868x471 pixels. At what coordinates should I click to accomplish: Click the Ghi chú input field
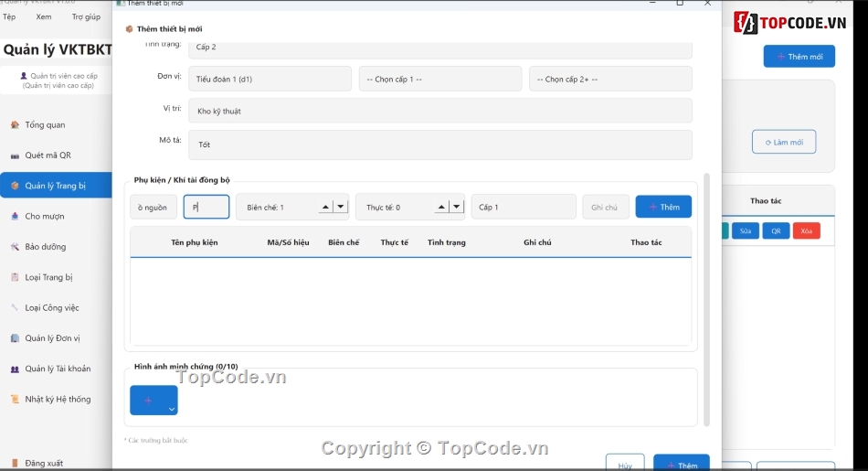(x=606, y=208)
